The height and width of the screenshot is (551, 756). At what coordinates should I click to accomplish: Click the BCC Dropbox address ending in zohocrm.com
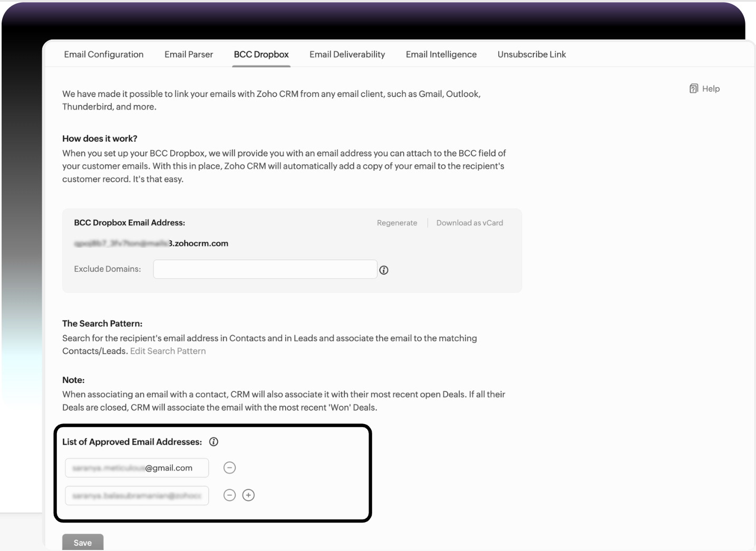point(151,243)
